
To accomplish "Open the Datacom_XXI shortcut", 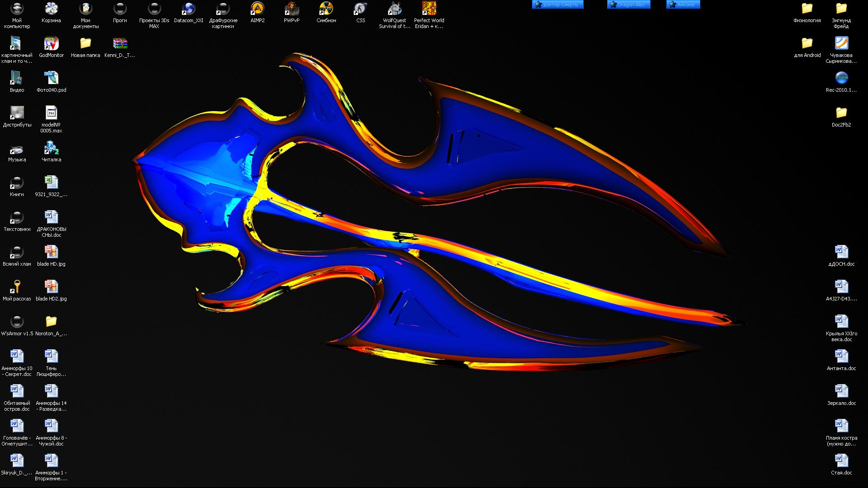I will pos(189,9).
